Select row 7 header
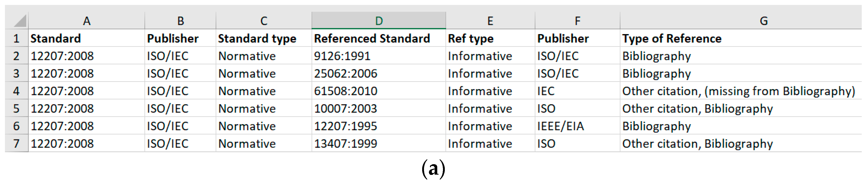This screenshot has width=868, height=184. click(16, 144)
